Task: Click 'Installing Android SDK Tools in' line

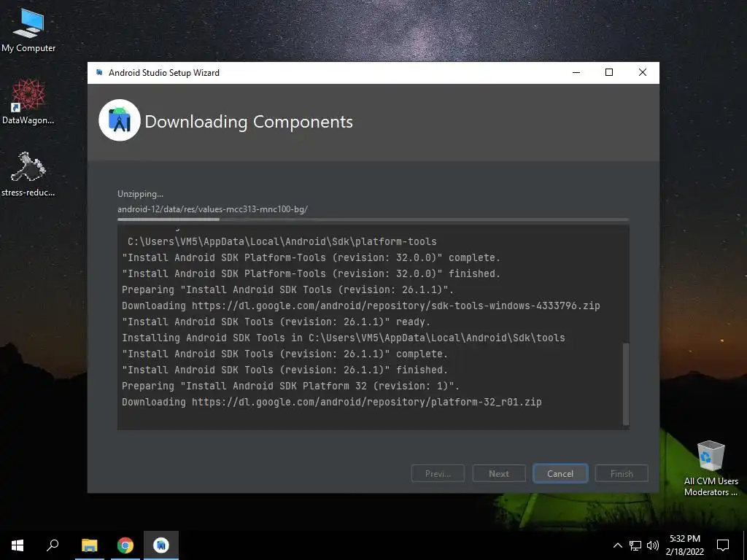Action: click(343, 338)
